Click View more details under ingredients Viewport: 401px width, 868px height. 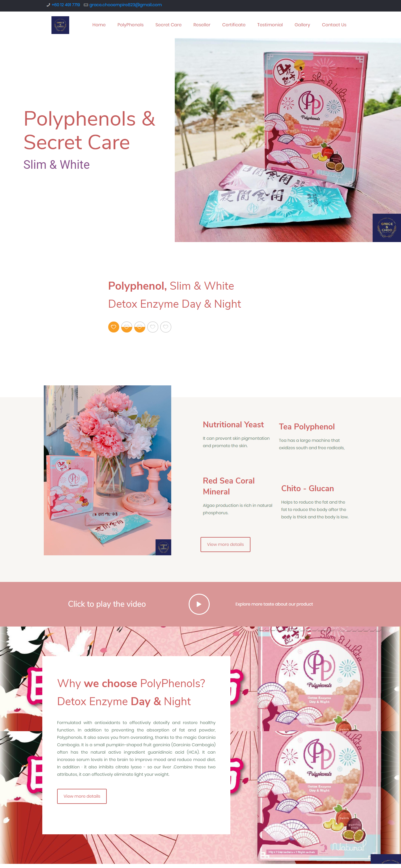point(225,544)
